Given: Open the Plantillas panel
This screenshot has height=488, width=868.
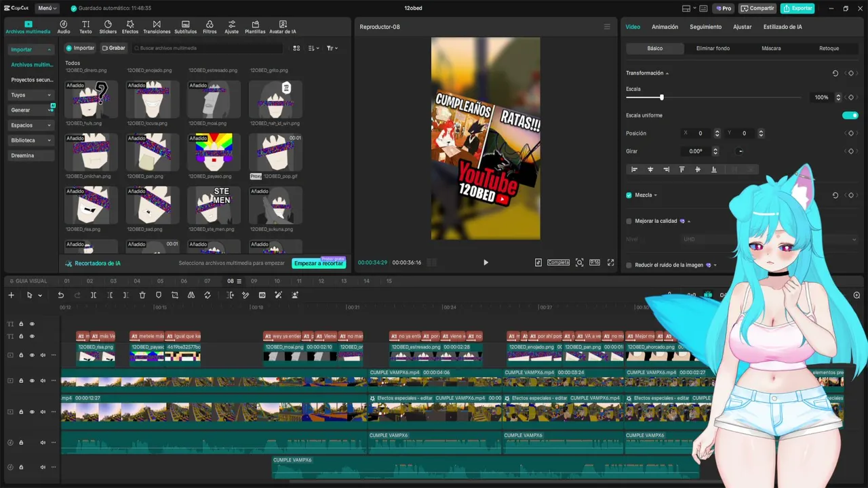Looking at the screenshot, I should point(255,27).
